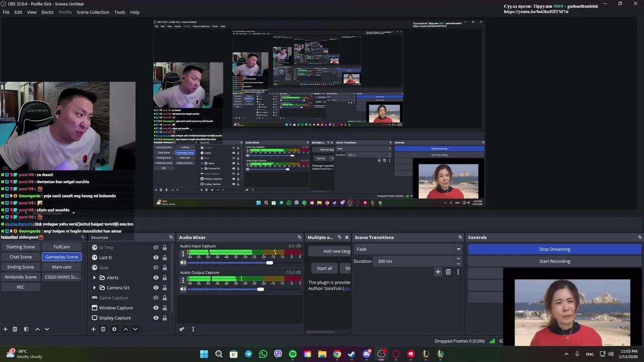The width and height of the screenshot is (644, 362).
Task: Float the Audio Mixer dock
Action: click(x=299, y=237)
